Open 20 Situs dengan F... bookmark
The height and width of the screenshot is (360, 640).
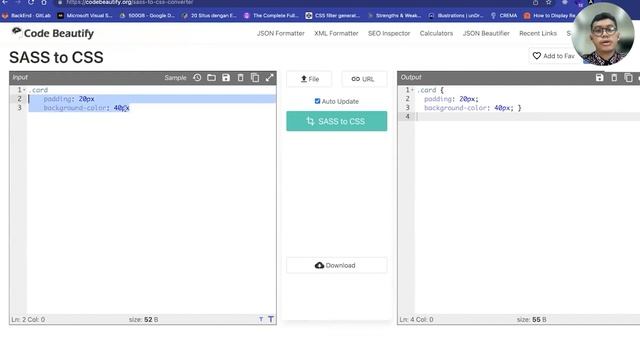point(209,16)
